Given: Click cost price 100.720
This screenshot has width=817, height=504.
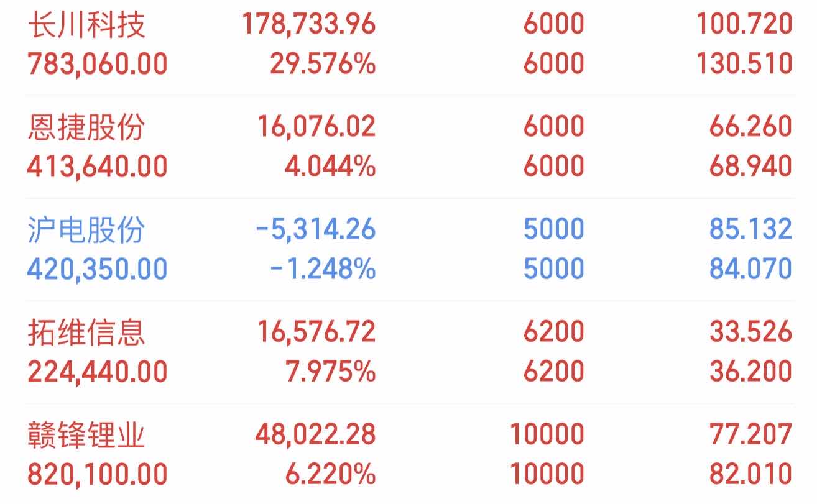Looking at the screenshot, I should coord(744,25).
